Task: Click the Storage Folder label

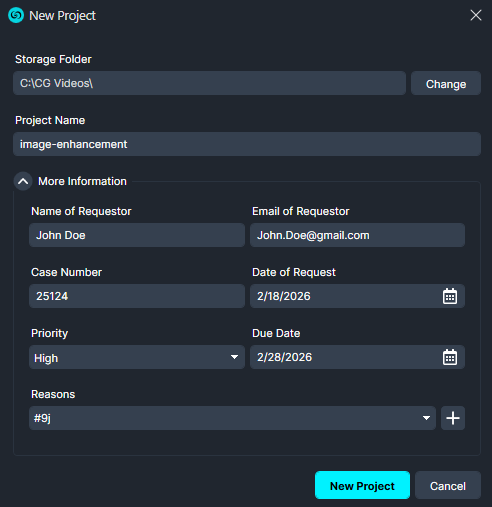Action: click(53, 59)
